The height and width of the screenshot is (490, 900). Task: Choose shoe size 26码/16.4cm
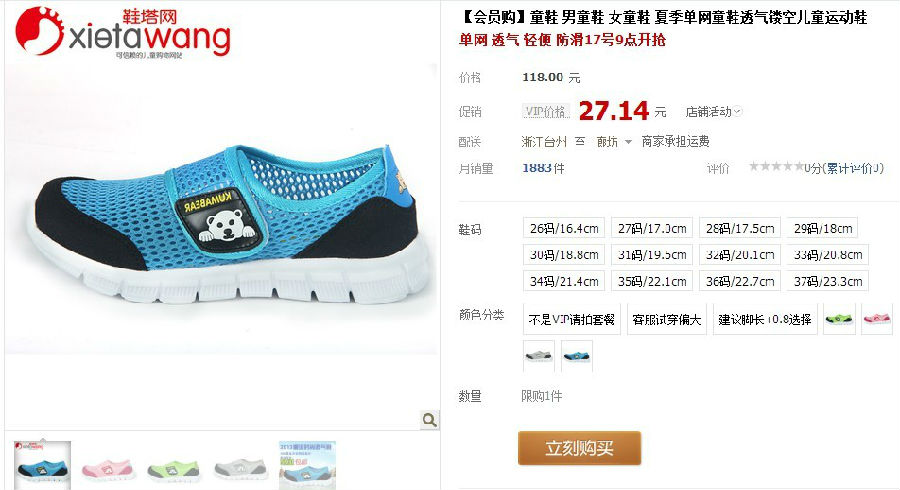(564, 228)
